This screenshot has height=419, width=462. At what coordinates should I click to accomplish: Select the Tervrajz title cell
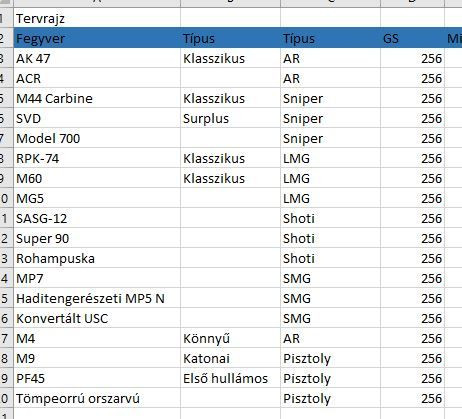pyautogui.click(x=97, y=18)
